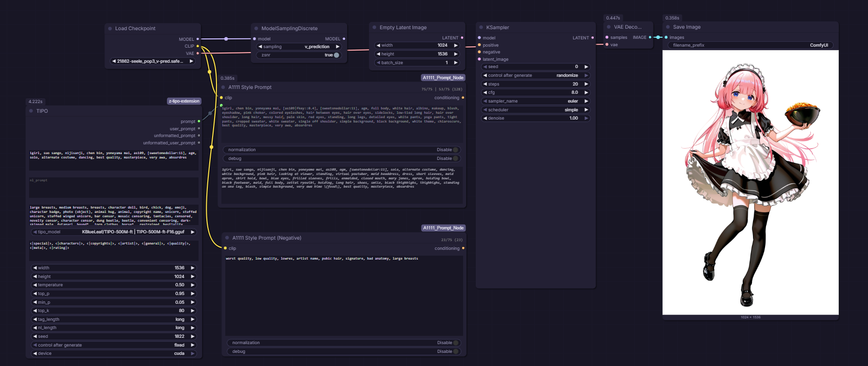Open the sampling v_prediction dropdown
The height and width of the screenshot is (366, 868).
click(x=299, y=47)
